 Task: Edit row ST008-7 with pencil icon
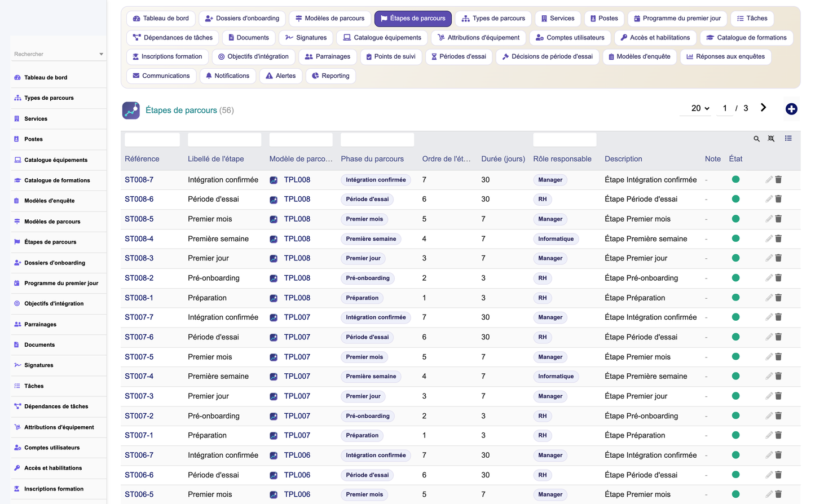coord(769,180)
